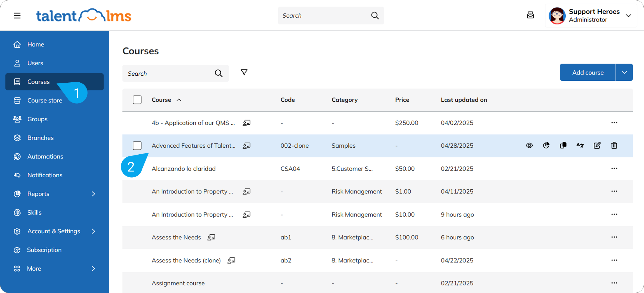The image size is (644, 293).
Task: Expand the Support Heroes profile dropdown
Action: (628, 16)
